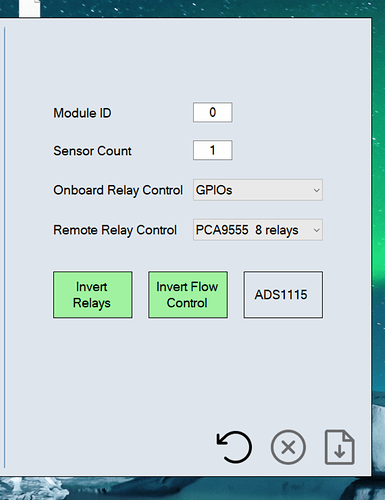Click the Sensor Count input field
This screenshot has height=500, width=385.
(x=213, y=150)
